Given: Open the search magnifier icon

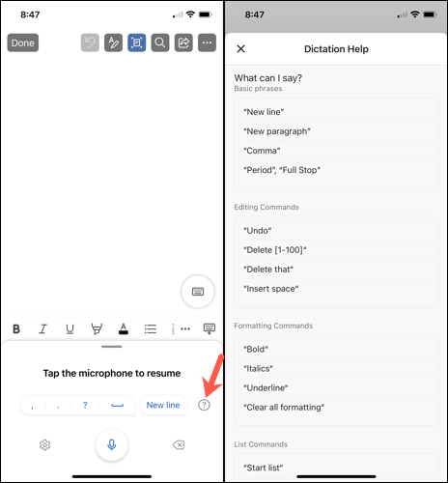Looking at the screenshot, I should (160, 43).
